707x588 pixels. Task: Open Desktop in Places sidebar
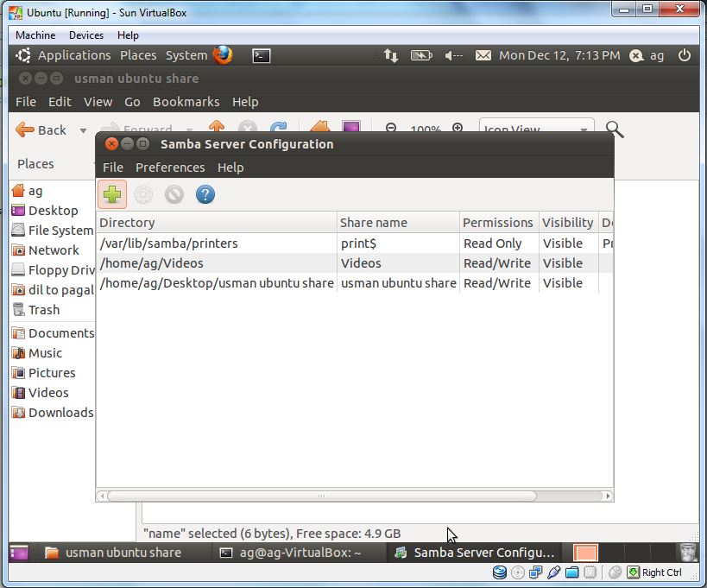[45, 211]
